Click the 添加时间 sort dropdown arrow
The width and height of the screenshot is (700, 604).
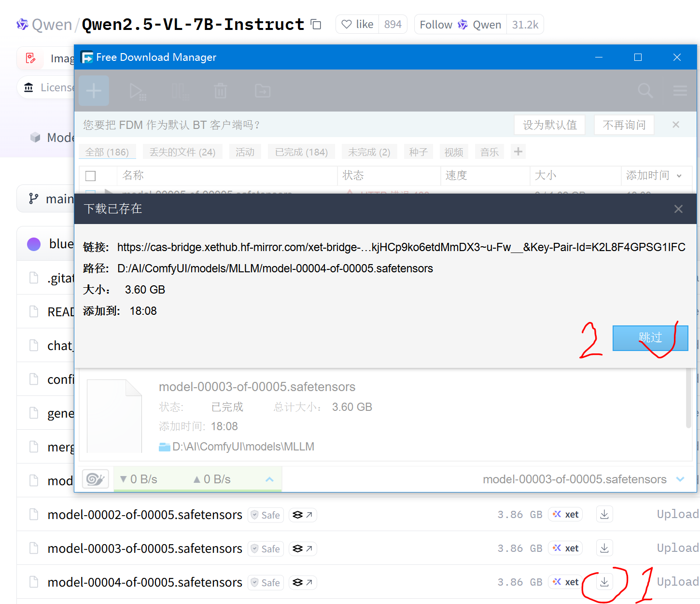tap(679, 176)
